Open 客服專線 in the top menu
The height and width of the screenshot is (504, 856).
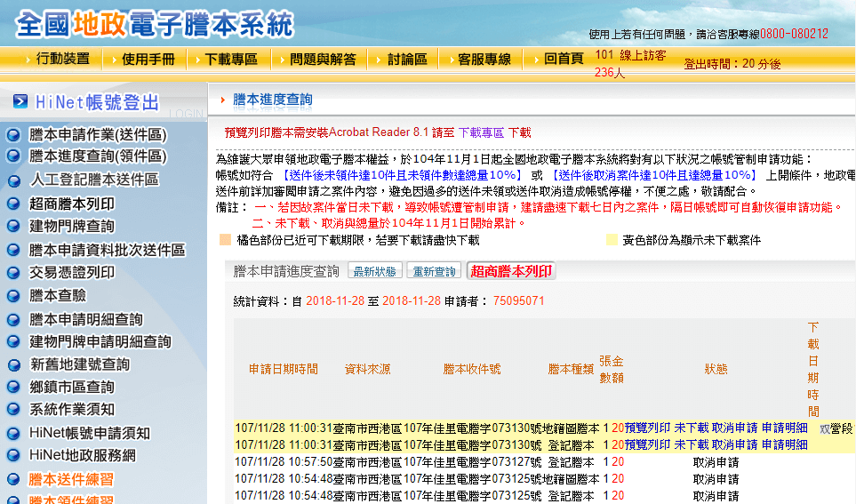point(484,59)
